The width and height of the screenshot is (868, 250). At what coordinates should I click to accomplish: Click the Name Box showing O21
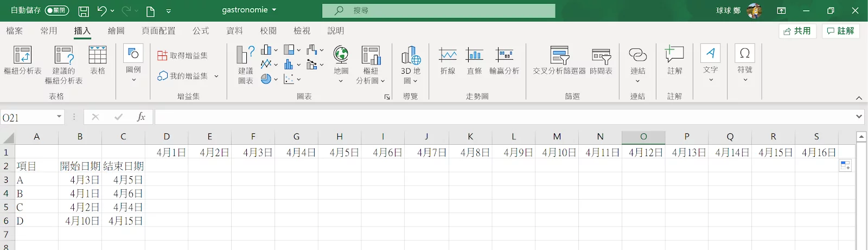[27, 117]
